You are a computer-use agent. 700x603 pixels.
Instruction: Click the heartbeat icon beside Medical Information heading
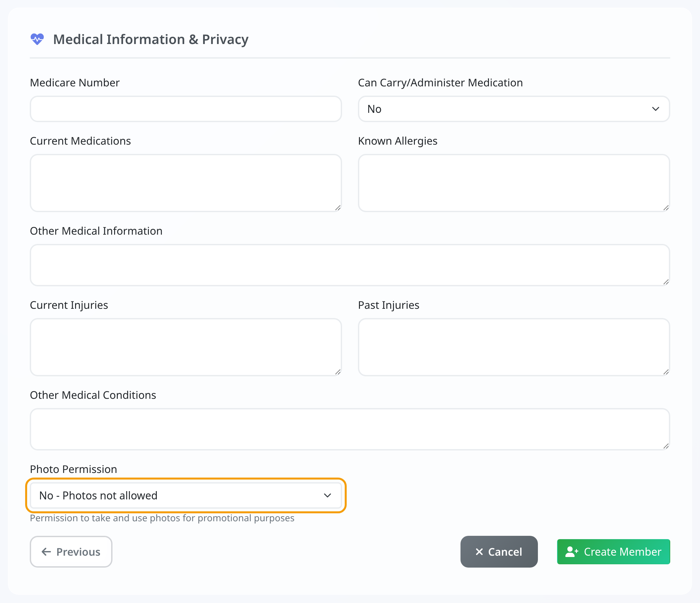coord(37,39)
